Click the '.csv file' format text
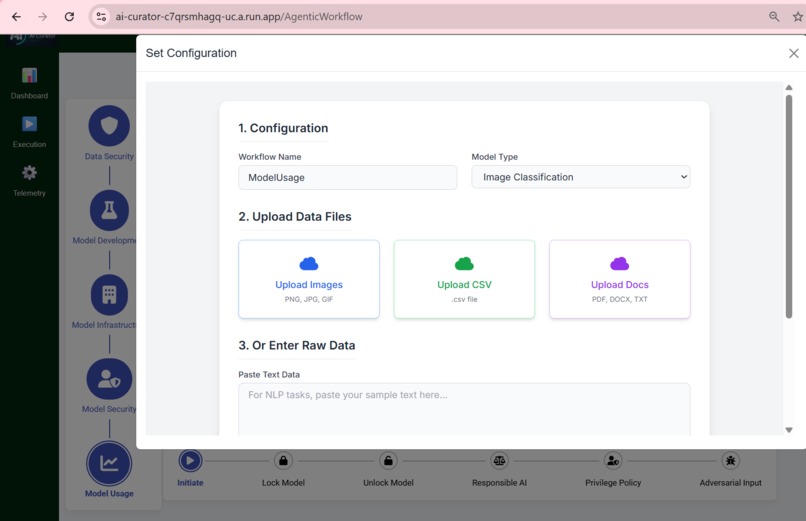The width and height of the screenshot is (806, 521). [464, 299]
